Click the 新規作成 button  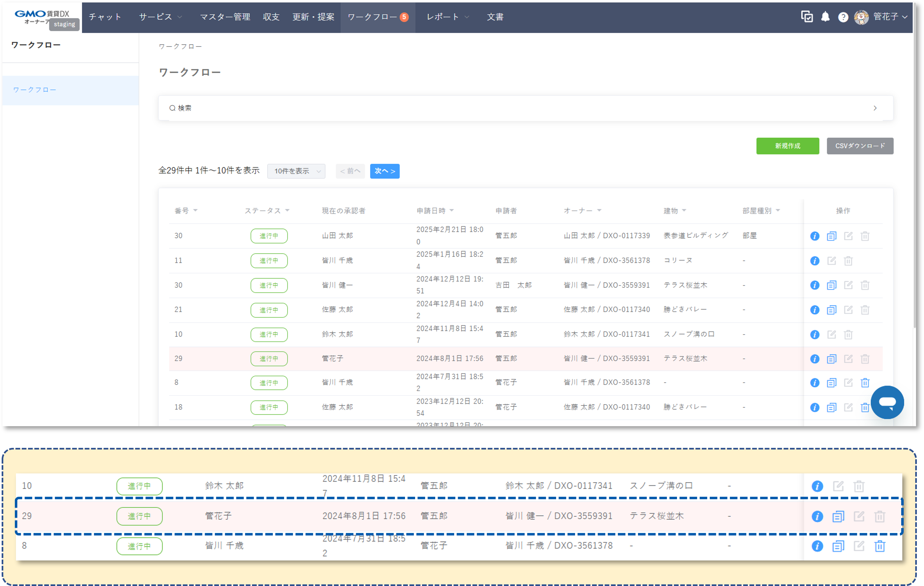[x=787, y=146]
